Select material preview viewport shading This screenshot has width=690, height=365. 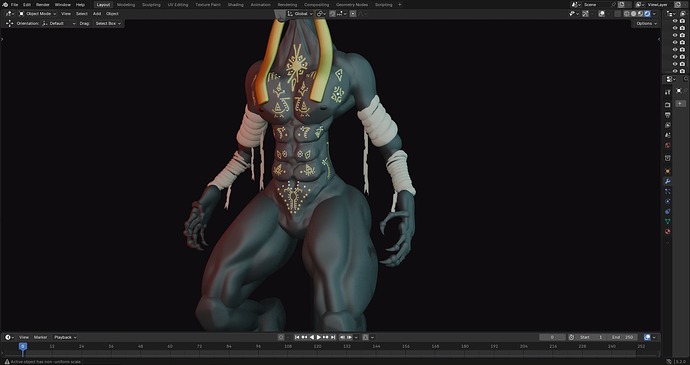(x=640, y=14)
